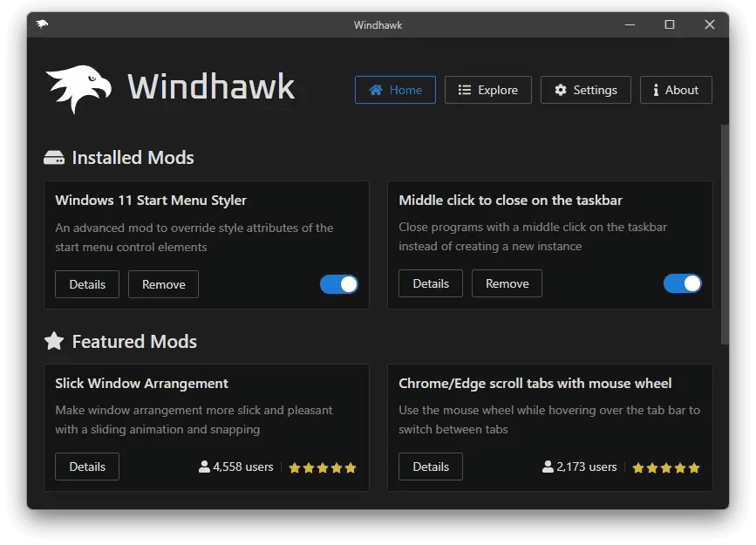Click the small Windhawk title bar icon
This screenshot has height=545, width=756.
tap(42, 24)
